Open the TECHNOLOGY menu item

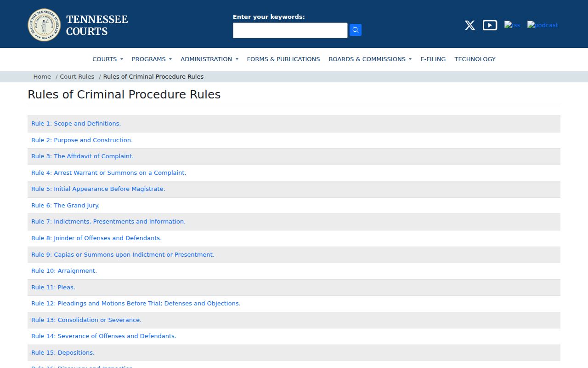475,59
